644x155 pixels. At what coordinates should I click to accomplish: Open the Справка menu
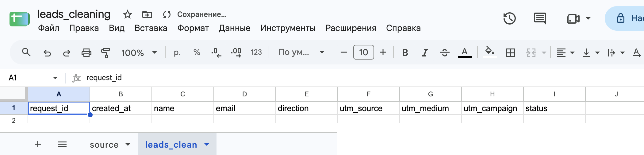point(403,28)
